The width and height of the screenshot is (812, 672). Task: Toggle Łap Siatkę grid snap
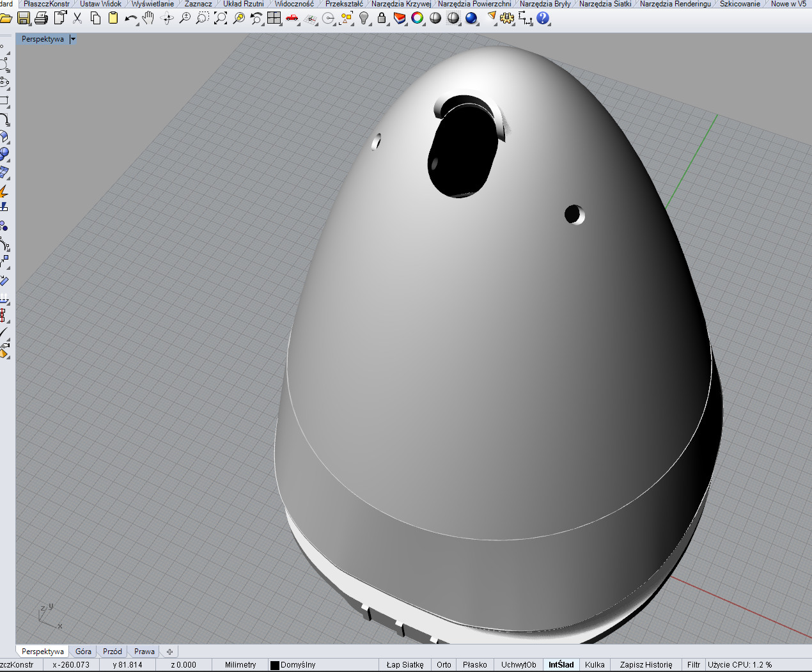[405, 665]
